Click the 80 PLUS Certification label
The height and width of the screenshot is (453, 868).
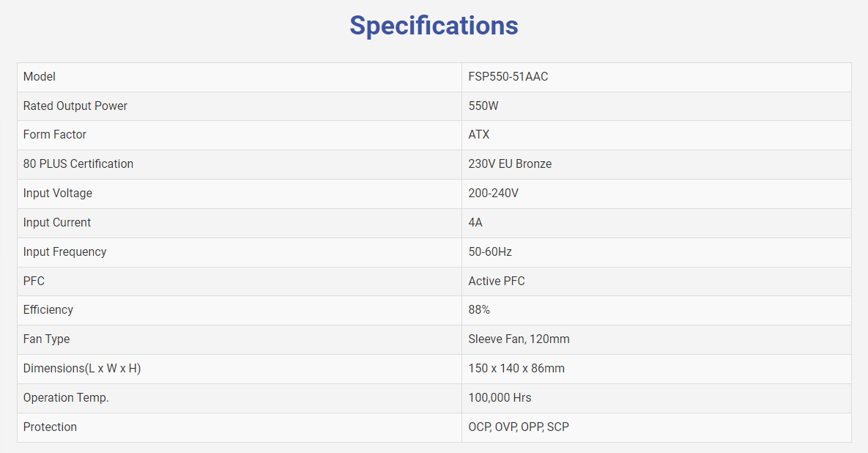(78, 164)
